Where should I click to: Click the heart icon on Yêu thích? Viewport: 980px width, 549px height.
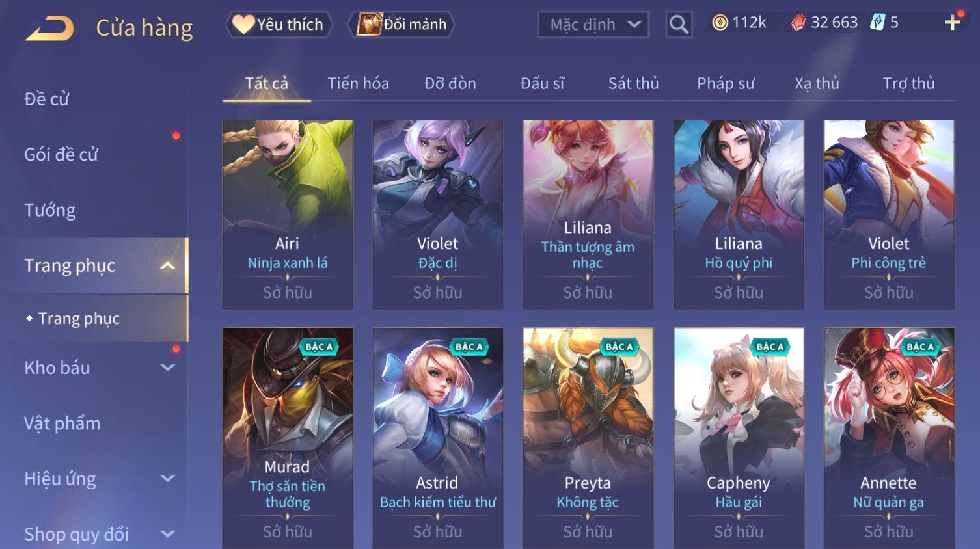coord(243,24)
